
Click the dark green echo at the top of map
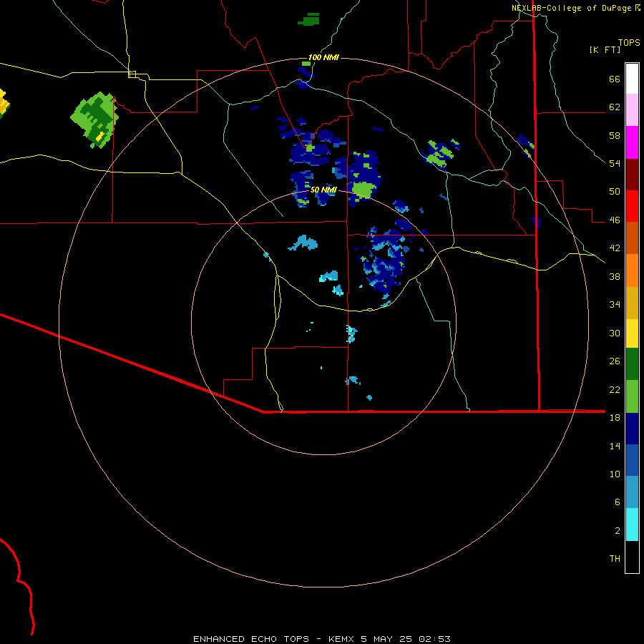tap(309, 19)
